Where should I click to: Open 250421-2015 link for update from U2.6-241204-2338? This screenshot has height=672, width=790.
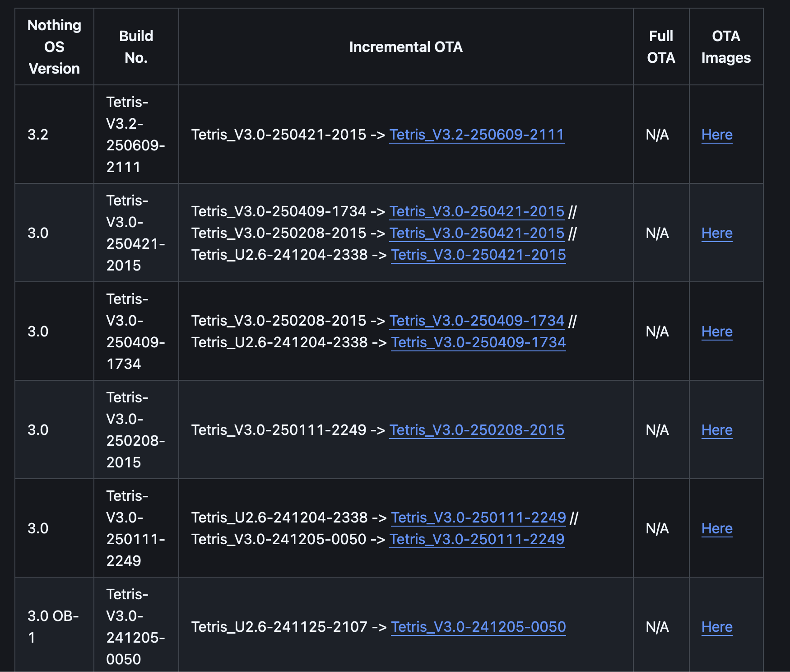(x=478, y=255)
